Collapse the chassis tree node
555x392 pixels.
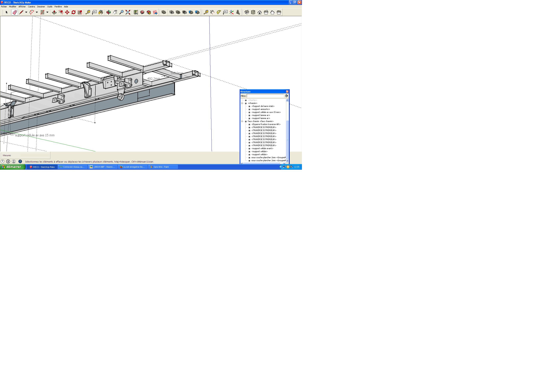click(x=242, y=103)
